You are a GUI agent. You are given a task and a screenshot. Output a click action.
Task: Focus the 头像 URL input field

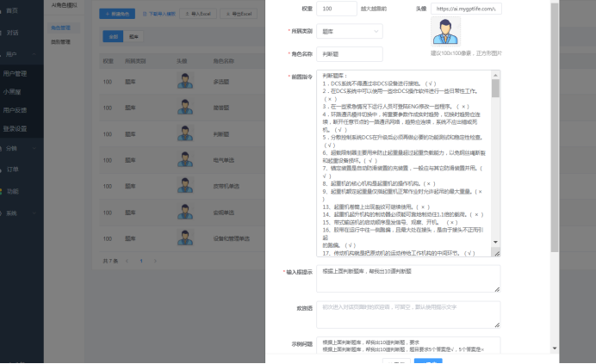[466, 9]
